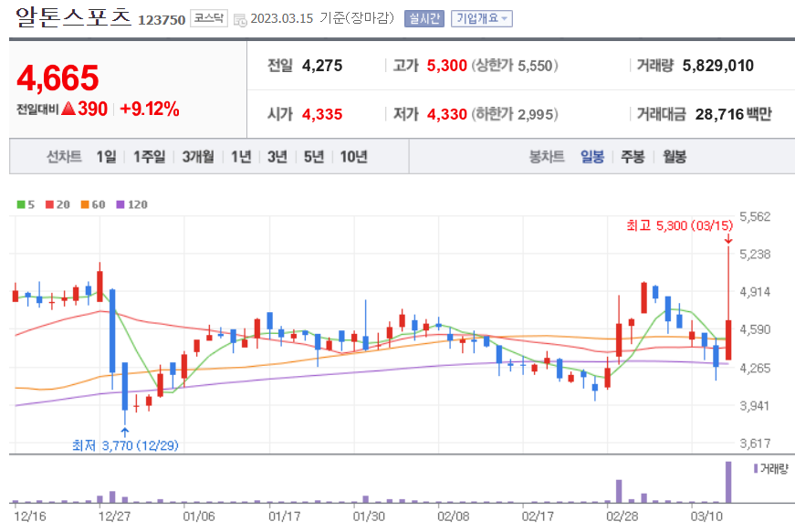Click the orange 60-day moving average swatch
Viewport: 795px width, 532px height.
click(x=85, y=204)
